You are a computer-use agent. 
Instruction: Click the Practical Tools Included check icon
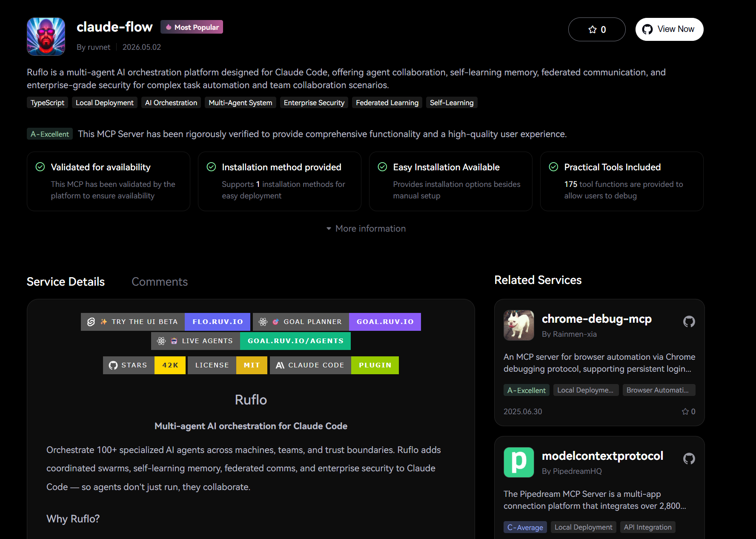554,167
